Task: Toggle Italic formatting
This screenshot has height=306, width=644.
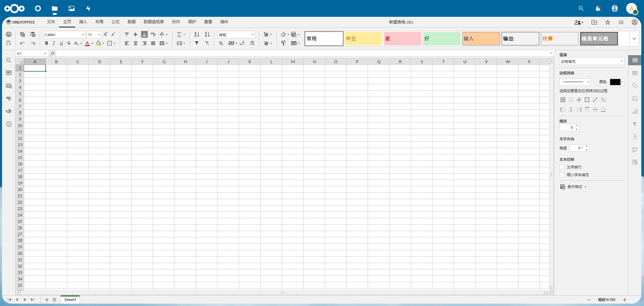Action: (x=54, y=43)
